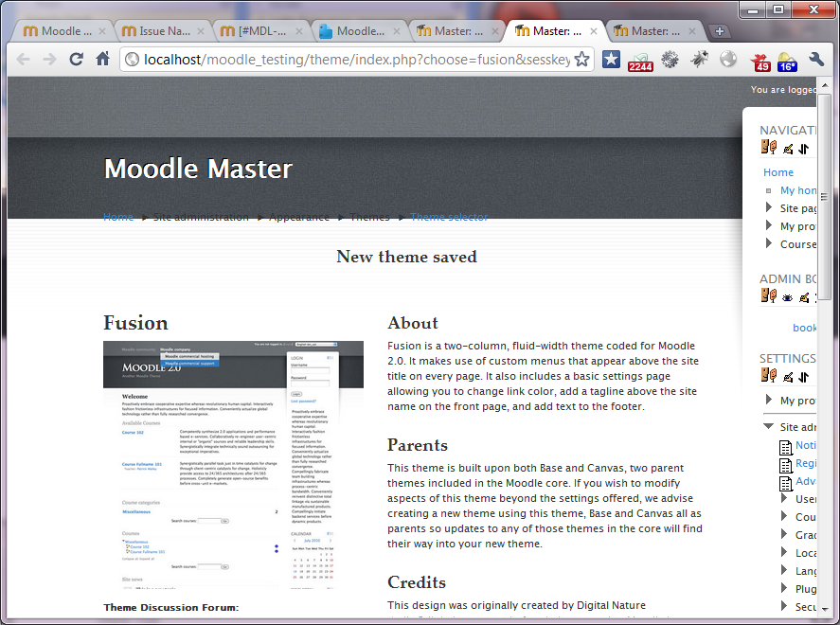The height and width of the screenshot is (625, 840).
Task: Expand the Grades node under Site administration
Action: 784,534
